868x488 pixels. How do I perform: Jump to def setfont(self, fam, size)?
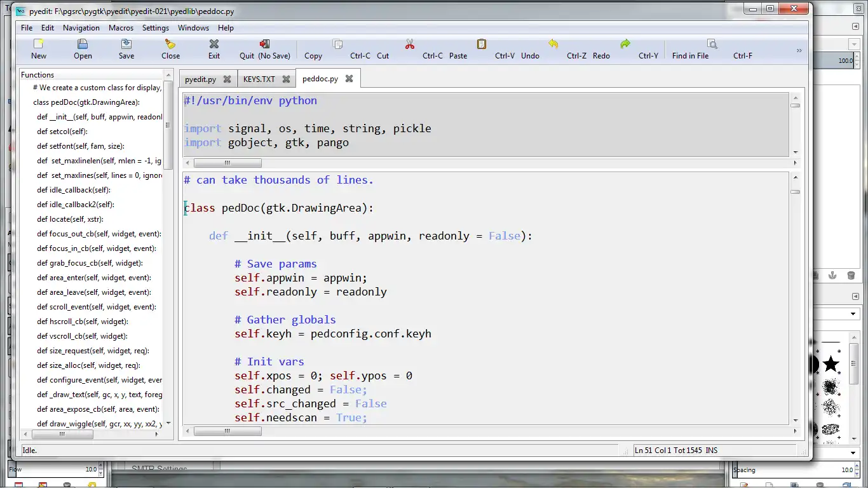pos(81,146)
